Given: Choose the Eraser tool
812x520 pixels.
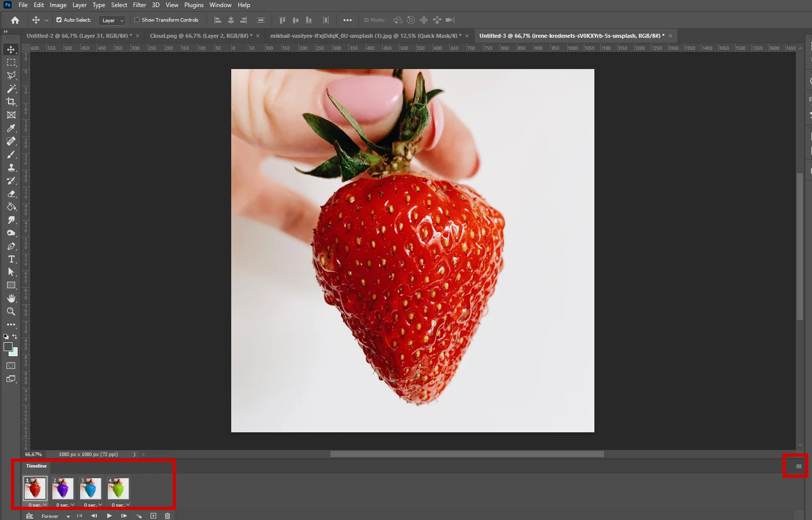Looking at the screenshot, I should 11,193.
